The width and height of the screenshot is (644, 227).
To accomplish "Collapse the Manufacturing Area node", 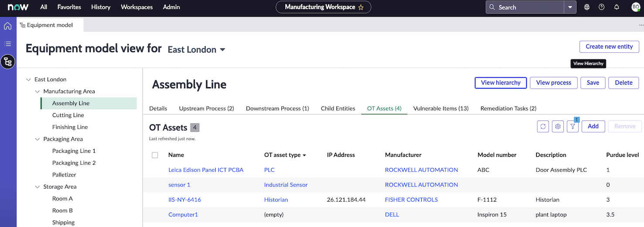I will 37,91.
